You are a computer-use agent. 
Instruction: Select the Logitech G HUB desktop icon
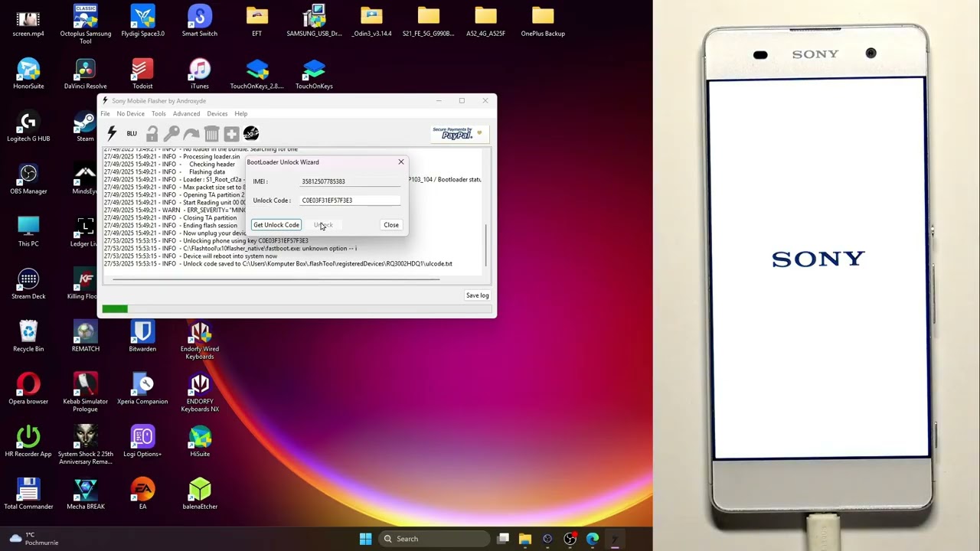click(x=28, y=127)
